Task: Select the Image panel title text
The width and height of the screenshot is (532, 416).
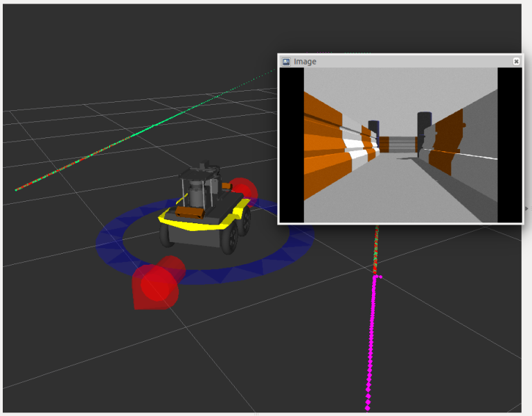Action: click(305, 62)
